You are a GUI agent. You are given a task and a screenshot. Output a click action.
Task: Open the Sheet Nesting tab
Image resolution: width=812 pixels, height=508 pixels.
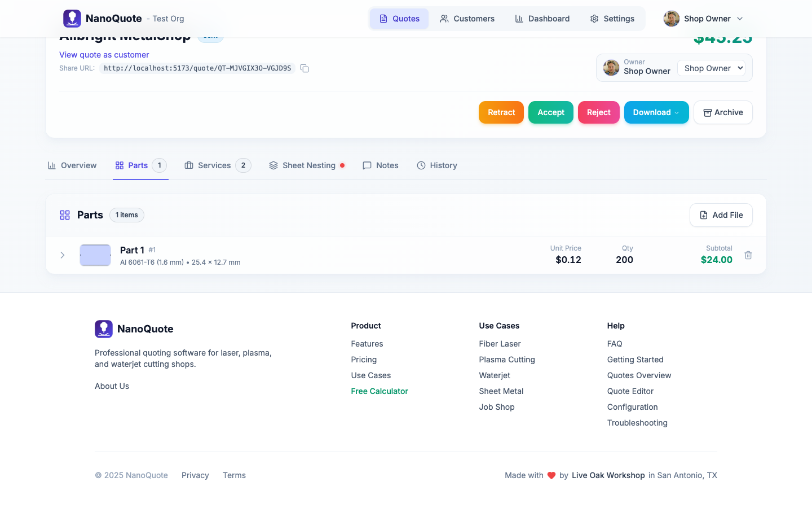coord(307,165)
